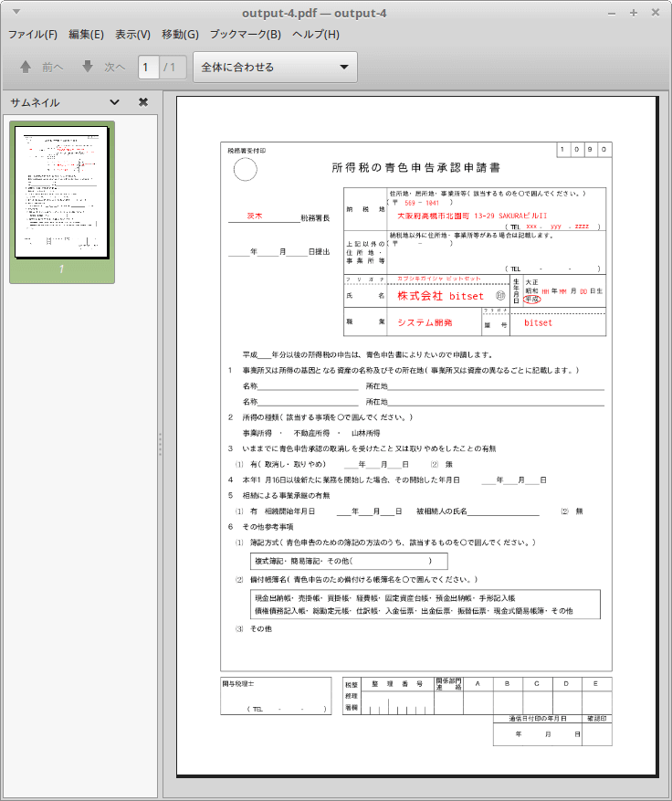Click the text 不動産所得 in the form
Viewport: 672px width, 801px height.
(312, 433)
